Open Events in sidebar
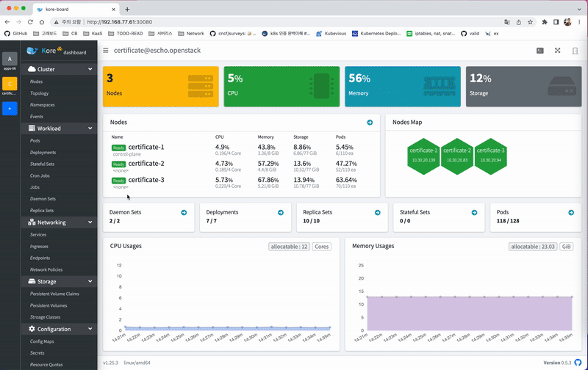The height and width of the screenshot is (370, 588). click(36, 117)
